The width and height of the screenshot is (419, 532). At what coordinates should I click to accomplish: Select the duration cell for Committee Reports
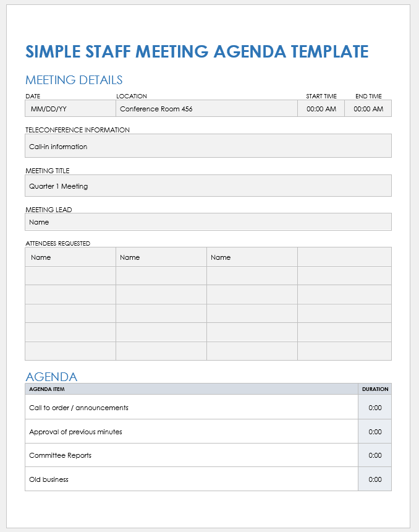[375, 455]
